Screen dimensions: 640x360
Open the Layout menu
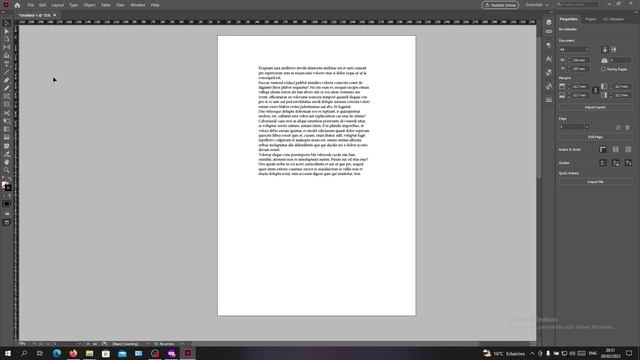tap(58, 5)
